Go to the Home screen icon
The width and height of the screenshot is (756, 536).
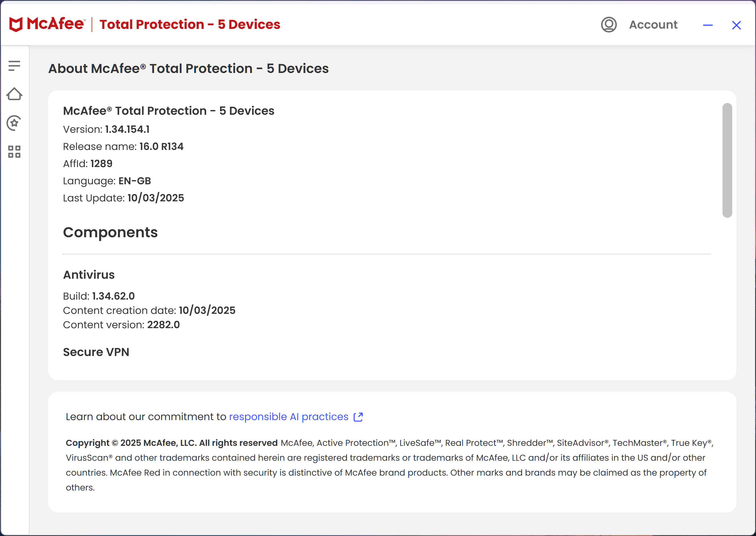coord(14,94)
